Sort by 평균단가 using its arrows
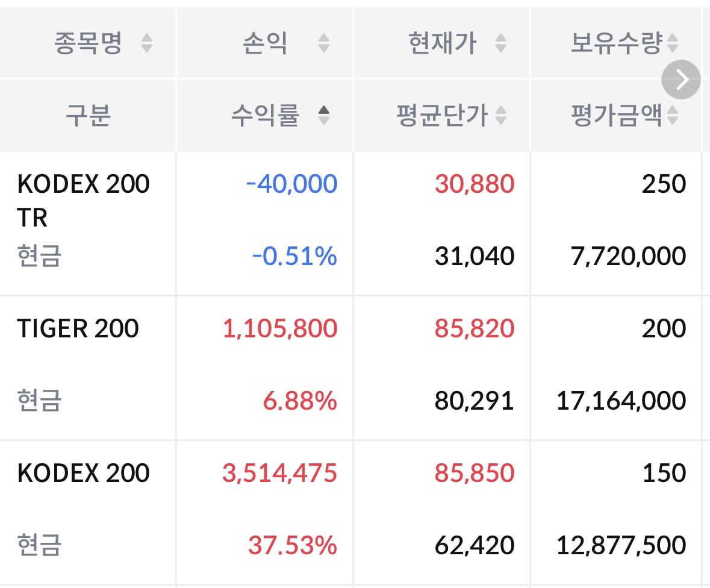Screen dimensions: 710x588 (x=500, y=115)
